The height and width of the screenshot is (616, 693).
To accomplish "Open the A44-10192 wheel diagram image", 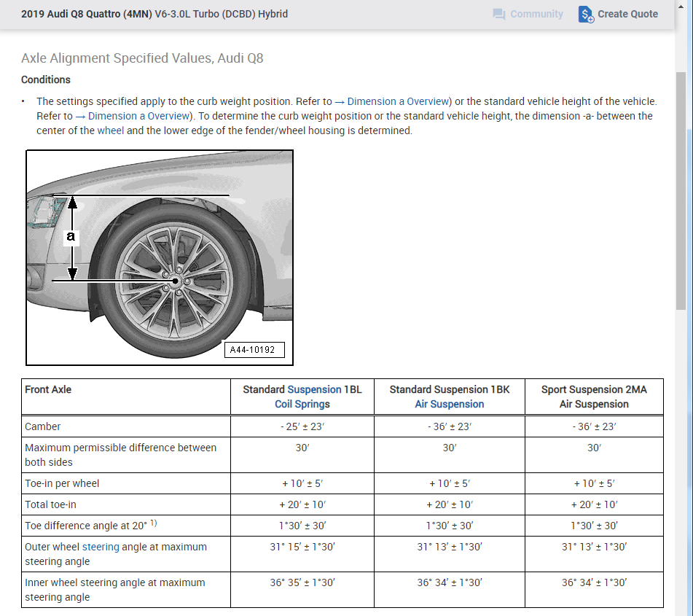I will point(160,257).
